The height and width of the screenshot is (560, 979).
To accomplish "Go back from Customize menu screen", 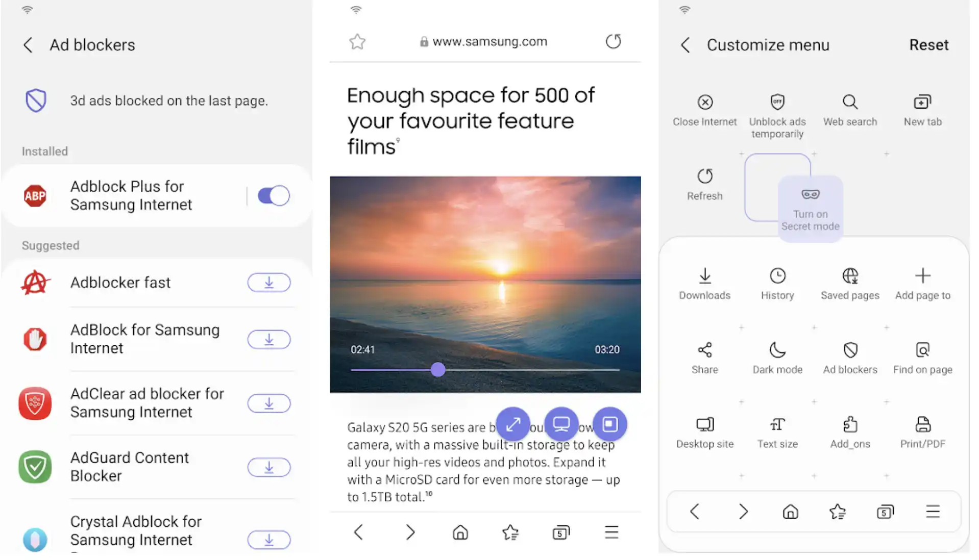I will [x=686, y=45].
